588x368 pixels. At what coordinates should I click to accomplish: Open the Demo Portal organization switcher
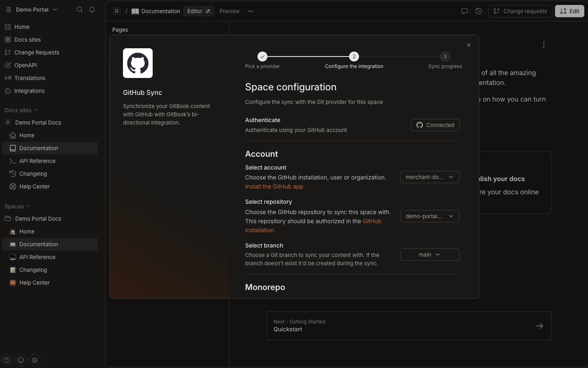32,9
